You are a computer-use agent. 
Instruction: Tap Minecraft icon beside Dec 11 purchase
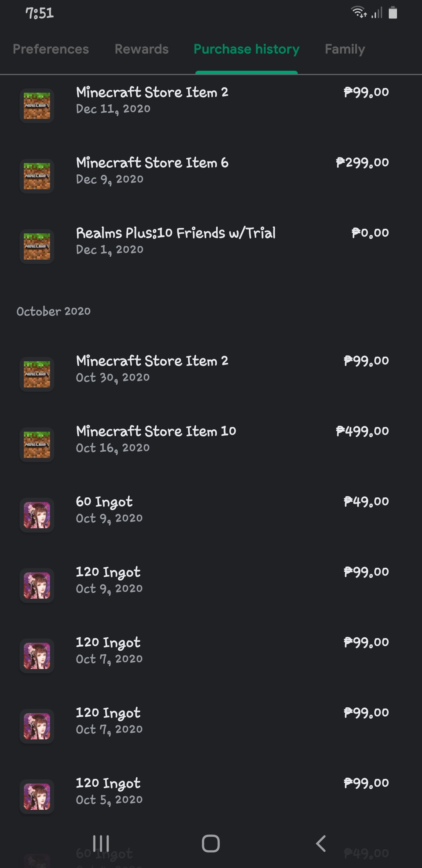(37, 106)
